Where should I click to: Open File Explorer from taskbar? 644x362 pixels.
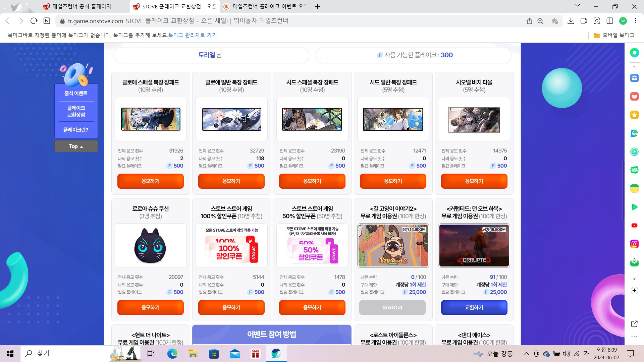[x=193, y=354]
